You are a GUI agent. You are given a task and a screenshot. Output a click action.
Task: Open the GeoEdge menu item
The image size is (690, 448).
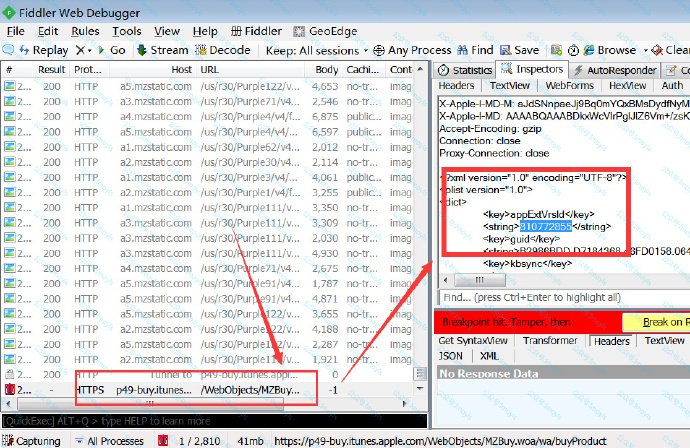tap(325, 31)
